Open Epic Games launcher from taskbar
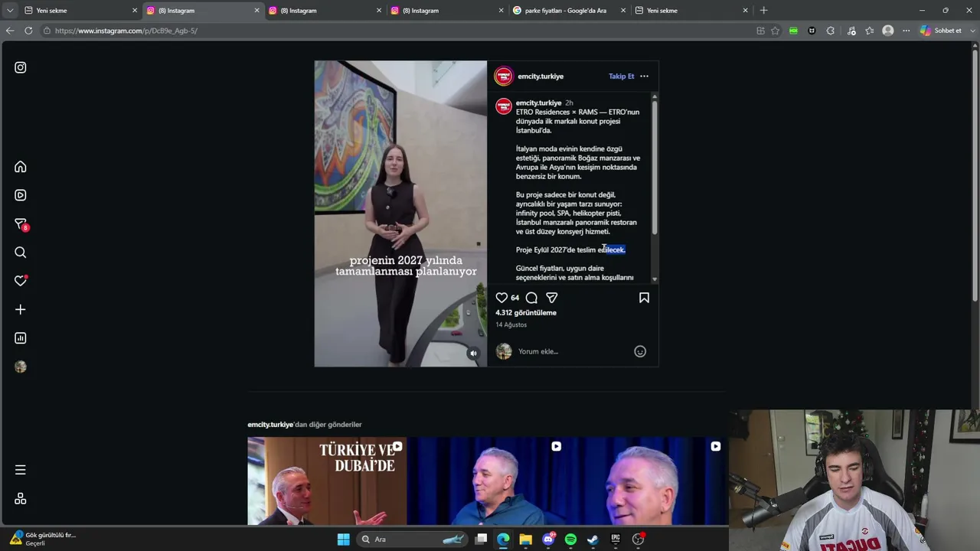 pyautogui.click(x=616, y=540)
